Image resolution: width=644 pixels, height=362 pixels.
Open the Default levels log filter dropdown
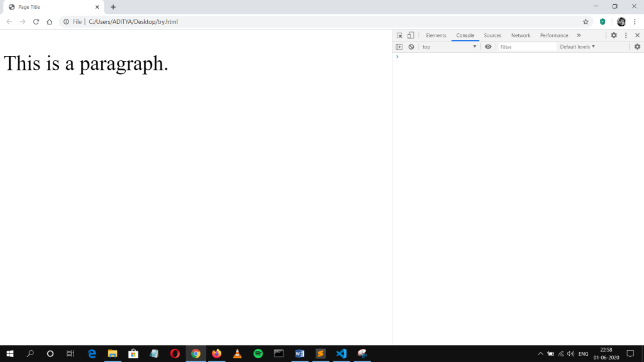pos(577,47)
